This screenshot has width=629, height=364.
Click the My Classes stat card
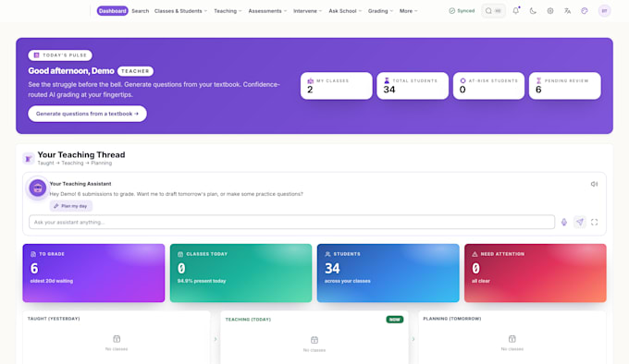pyautogui.click(x=336, y=86)
